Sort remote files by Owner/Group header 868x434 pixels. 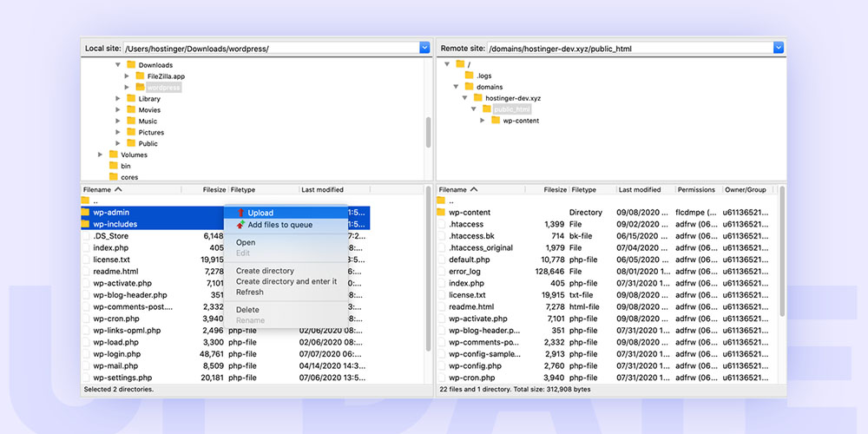coord(748,189)
